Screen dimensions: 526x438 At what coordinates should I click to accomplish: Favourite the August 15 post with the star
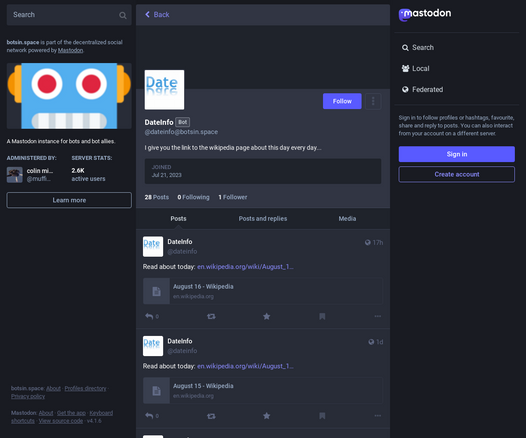tap(266, 416)
